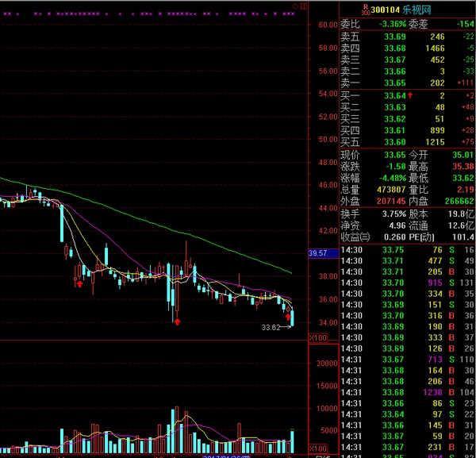Viewport: 476px width, 458px height.
Task: Click the 33.62 low price label on chart
Action: tap(271, 327)
